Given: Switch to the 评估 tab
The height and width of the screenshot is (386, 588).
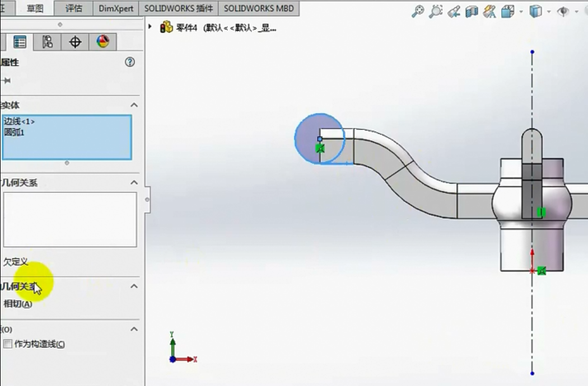Looking at the screenshot, I should pyautogui.click(x=73, y=8).
